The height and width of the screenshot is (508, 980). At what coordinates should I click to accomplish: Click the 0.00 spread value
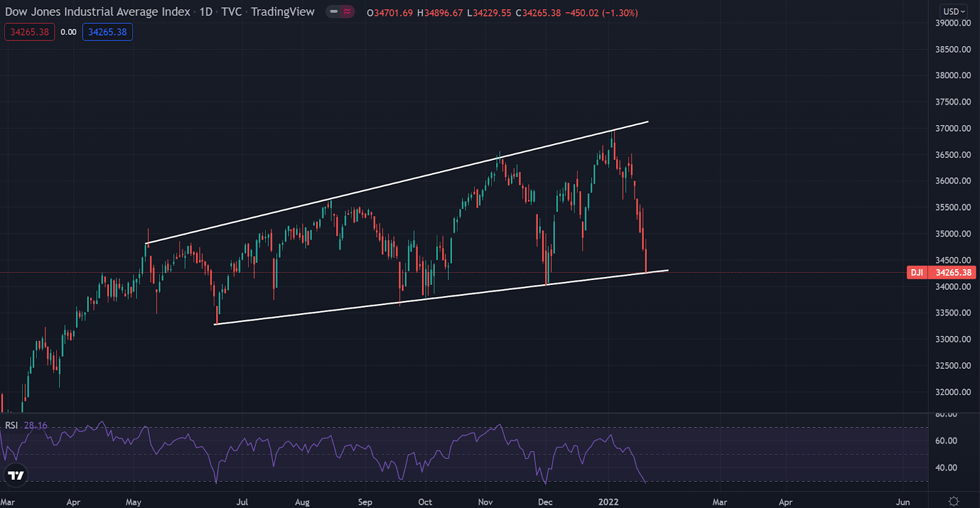[69, 32]
